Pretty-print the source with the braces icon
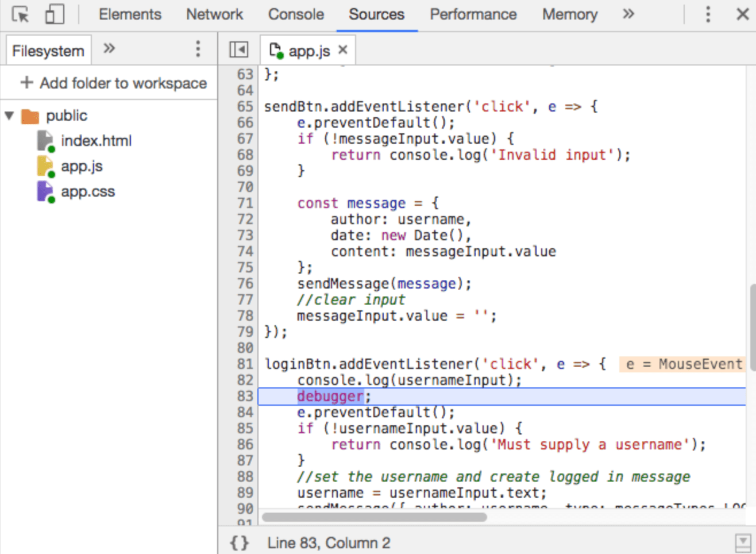This screenshot has height=554, width=756. [239, 543]
